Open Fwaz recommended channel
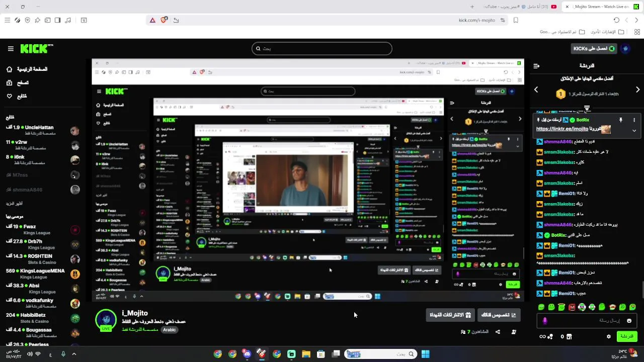This screenshot has height=362, width=644. click(x=42, y=230)
